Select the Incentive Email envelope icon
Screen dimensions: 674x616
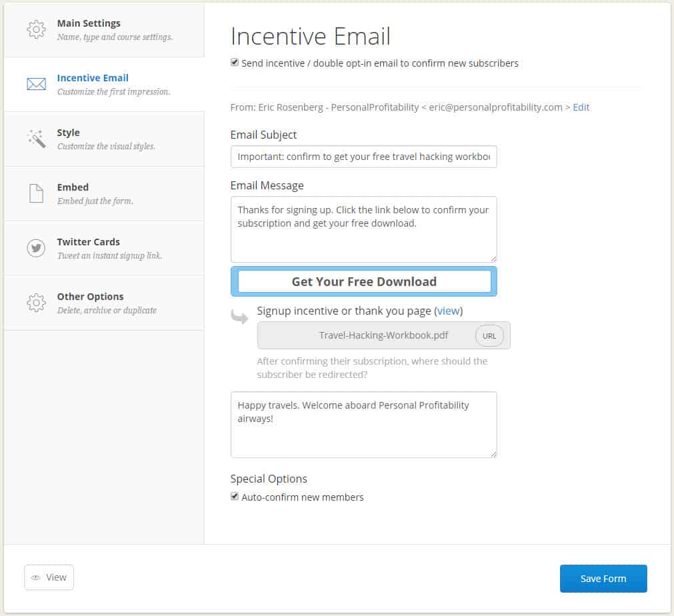pos(37,84)
